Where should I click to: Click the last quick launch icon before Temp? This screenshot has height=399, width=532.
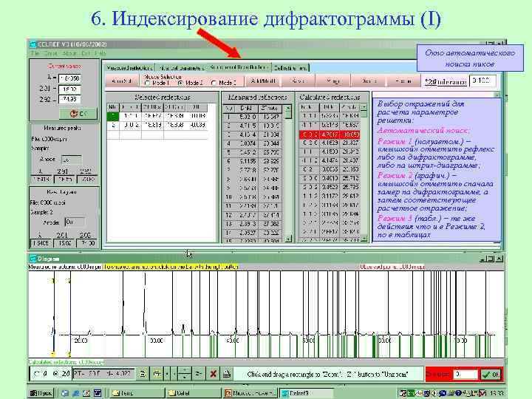click(98, 393)
